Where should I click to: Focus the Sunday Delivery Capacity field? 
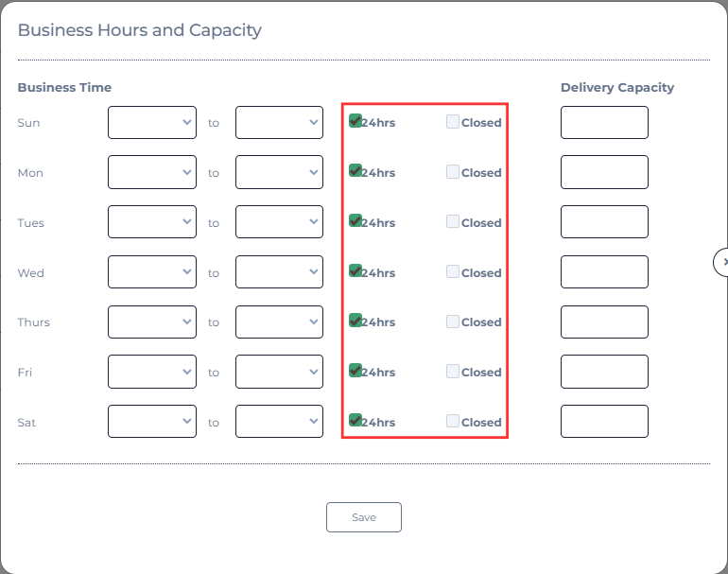(x=604, y=123)
